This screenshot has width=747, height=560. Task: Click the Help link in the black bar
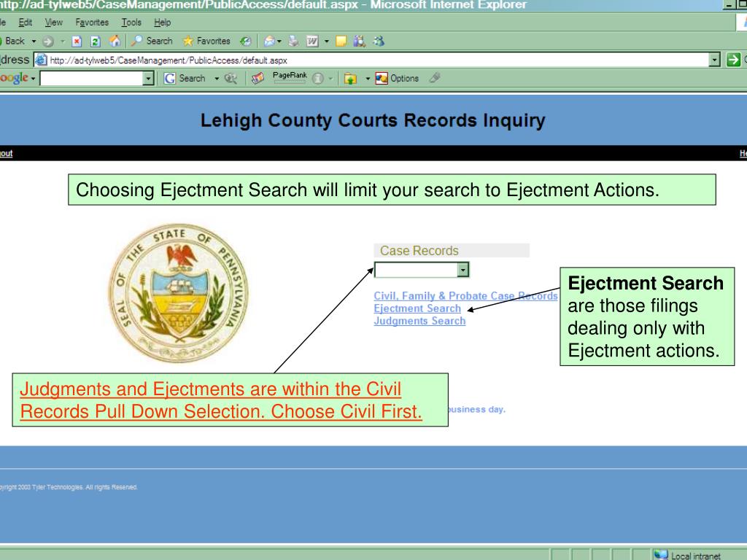743,153
